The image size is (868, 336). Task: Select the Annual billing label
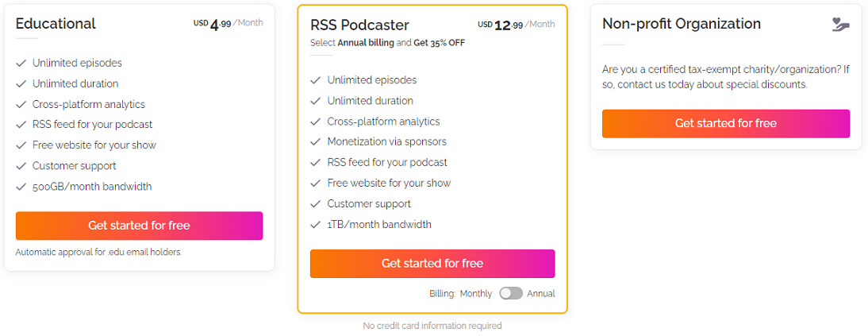pos(541,294)
